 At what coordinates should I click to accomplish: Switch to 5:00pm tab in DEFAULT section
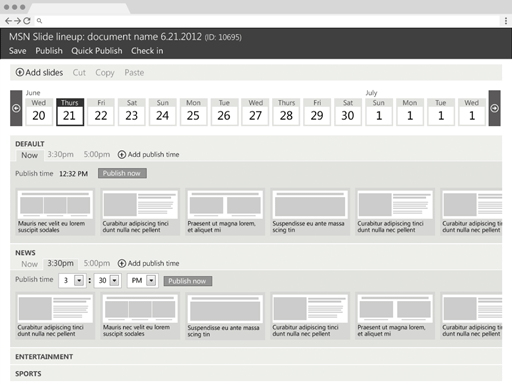pyautogui.click(x=97, y=154)
